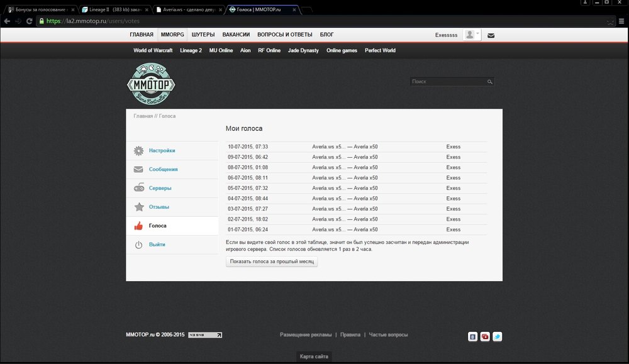Click the MMOTOP logo

pyautogui.click(x=151, y=84)
